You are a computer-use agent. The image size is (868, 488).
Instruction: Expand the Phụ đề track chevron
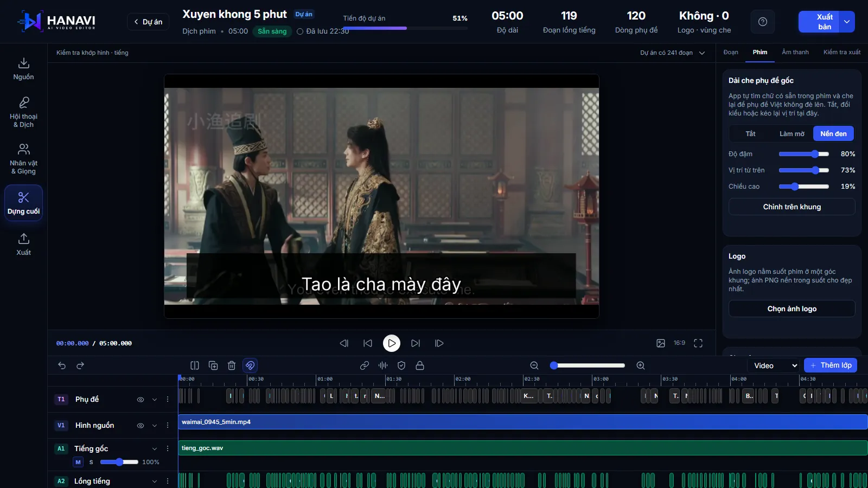click(155, 400)
